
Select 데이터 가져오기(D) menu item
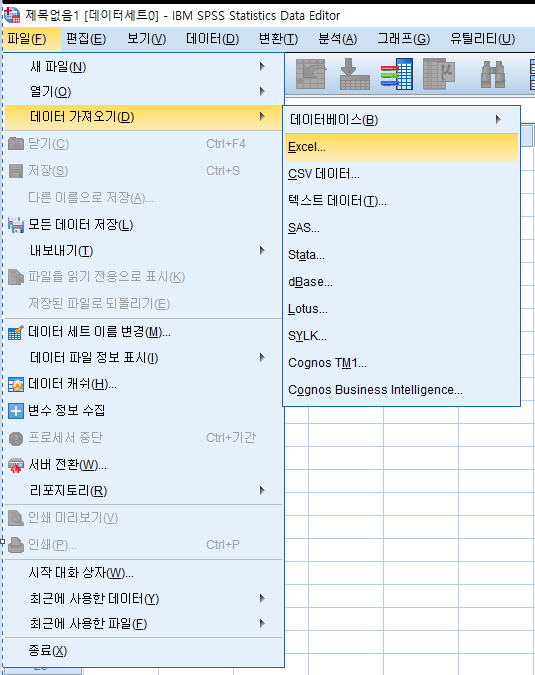pyautogui.click(x=144, y=117)
